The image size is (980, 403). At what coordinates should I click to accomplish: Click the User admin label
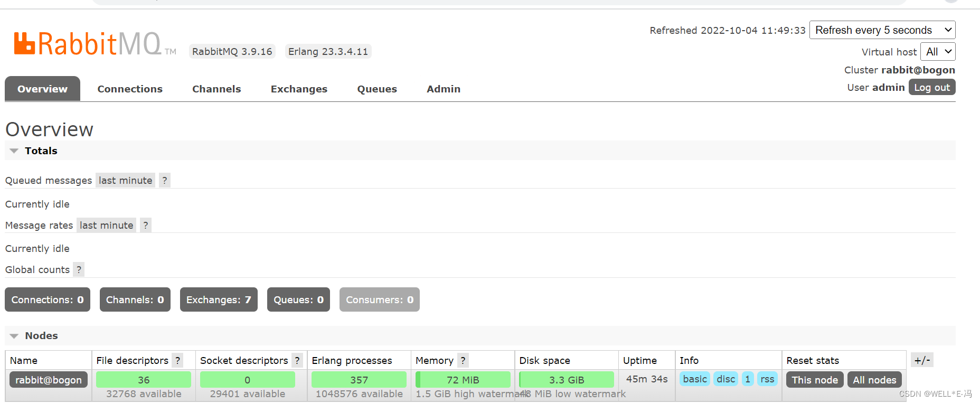click(875, 88)
